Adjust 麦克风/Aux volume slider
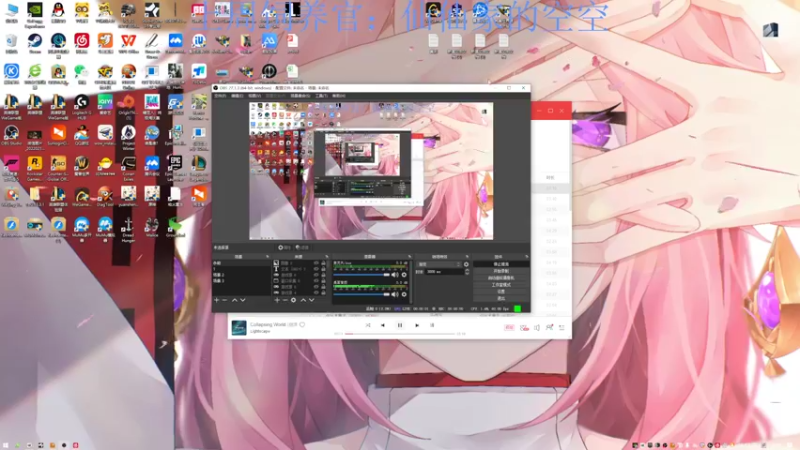800x450 pixels. point(362,275)
